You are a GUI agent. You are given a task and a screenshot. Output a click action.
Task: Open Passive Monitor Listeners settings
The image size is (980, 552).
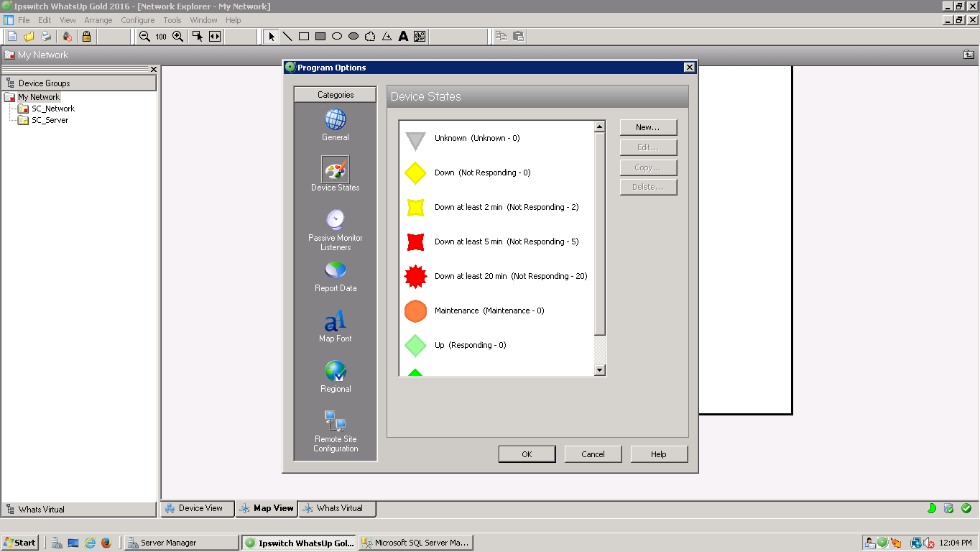(x=335, y=226)
